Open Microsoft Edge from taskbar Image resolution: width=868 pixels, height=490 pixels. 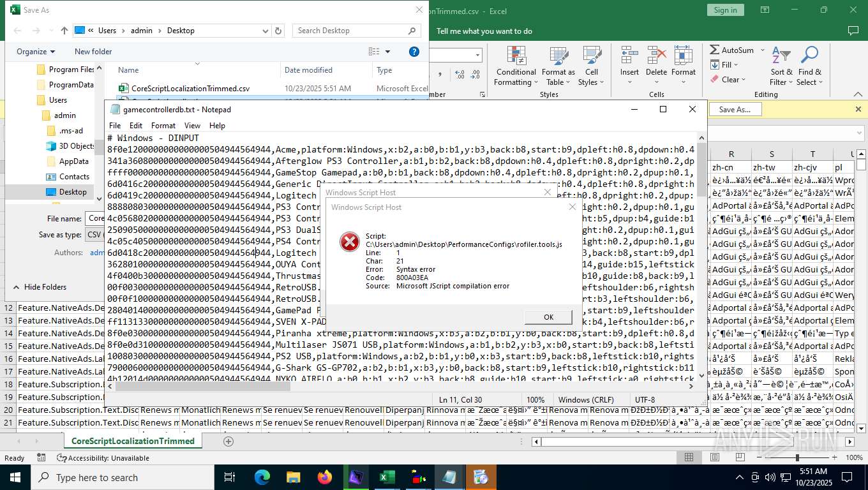click(262, 477)
